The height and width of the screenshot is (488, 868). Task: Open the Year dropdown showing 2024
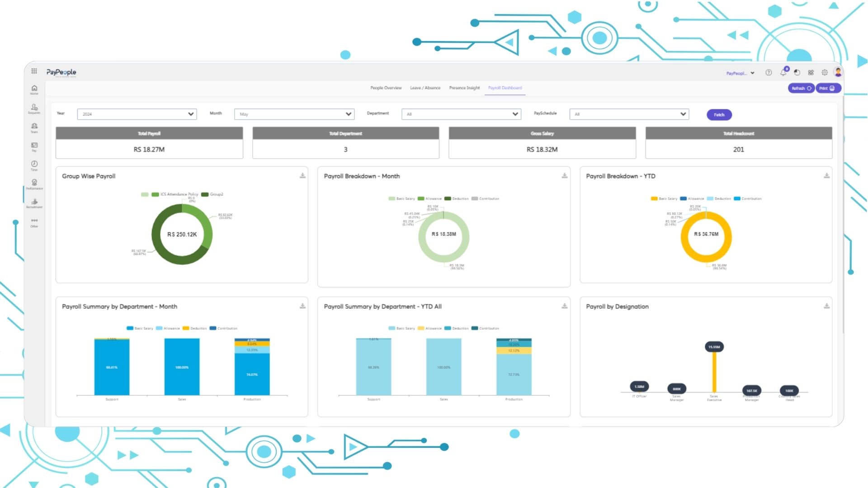tap(137, 114)
